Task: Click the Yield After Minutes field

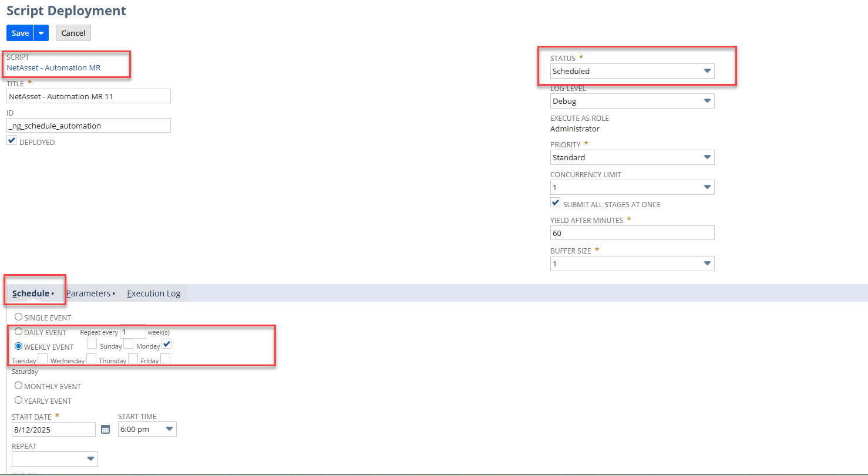Action: click(x=632, y=233)
